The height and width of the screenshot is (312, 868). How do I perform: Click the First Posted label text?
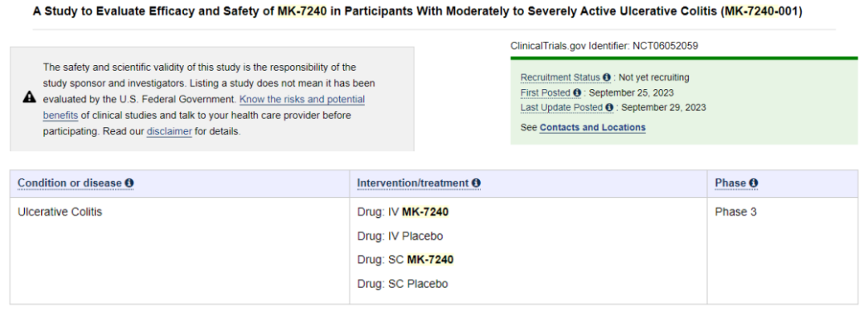(x=545, y=92)
